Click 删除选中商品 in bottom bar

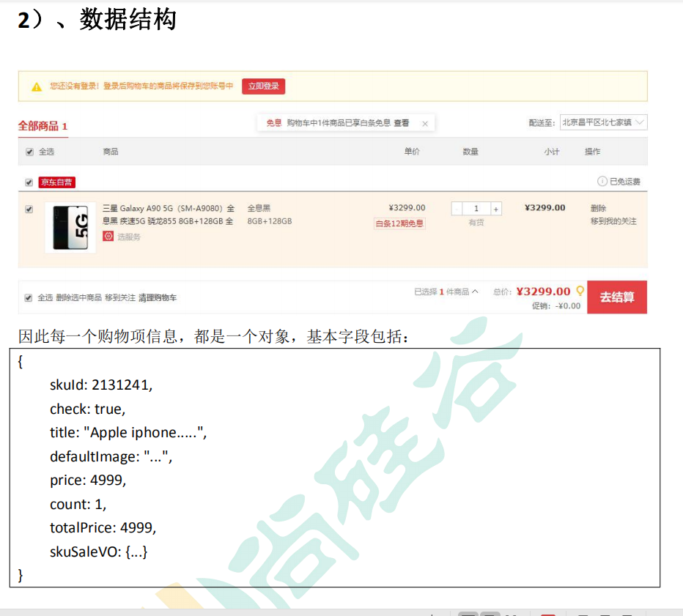[x=79, y=298]
